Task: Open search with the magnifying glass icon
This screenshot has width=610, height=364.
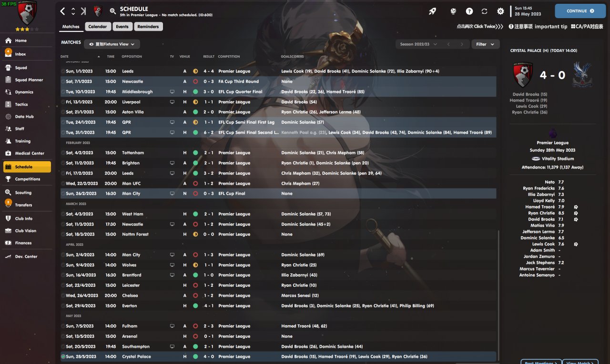Action: (113, 11)
